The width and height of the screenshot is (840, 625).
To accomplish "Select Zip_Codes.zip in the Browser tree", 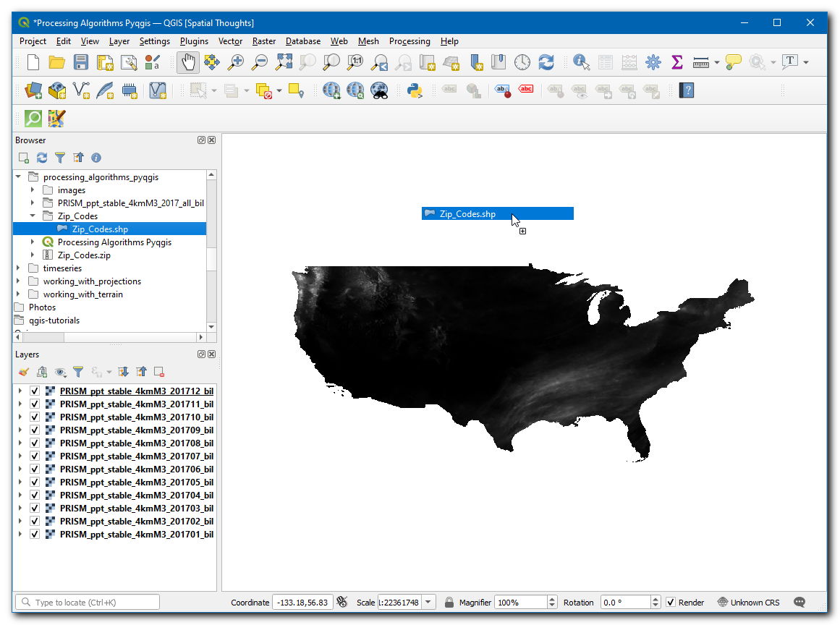I will [84, 255].
